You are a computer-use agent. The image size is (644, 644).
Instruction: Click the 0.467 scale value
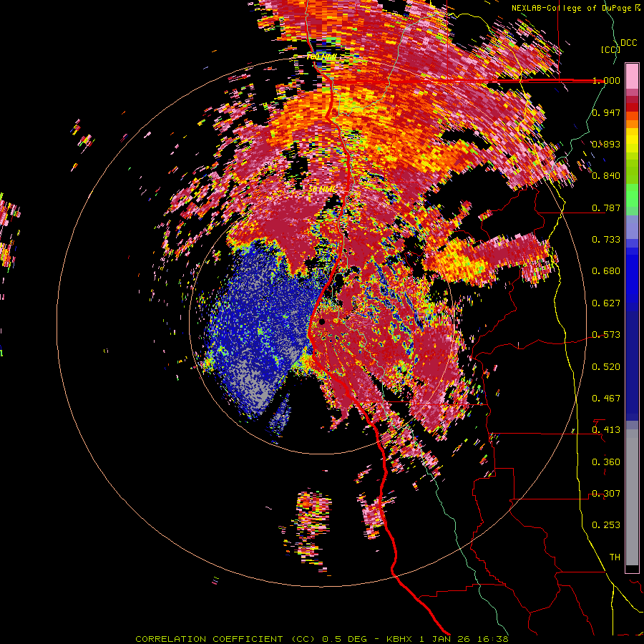click(x=606, y=399)
